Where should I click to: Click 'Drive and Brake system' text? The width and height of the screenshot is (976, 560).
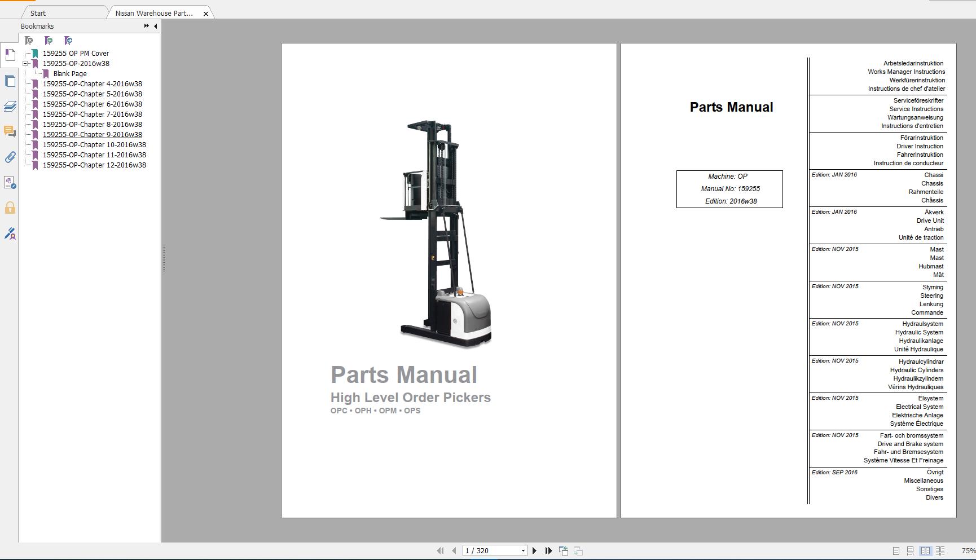pos(910,444)
